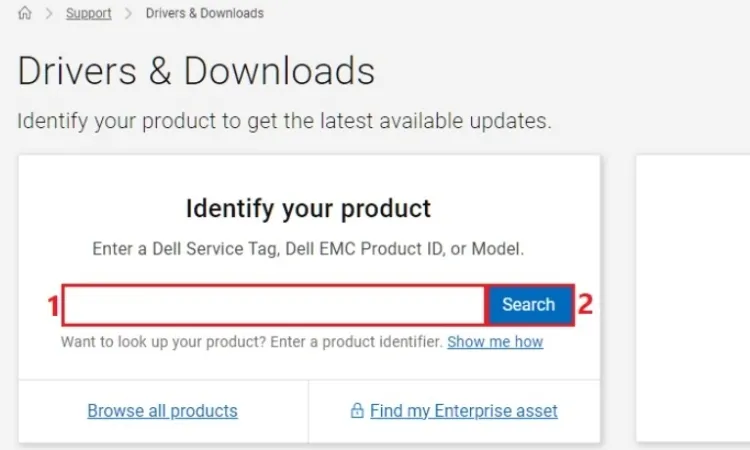Viewport: 750px width, 450px height.
Task: Select the Drivers & Downloads breadcrumb item
Action: 204,14
